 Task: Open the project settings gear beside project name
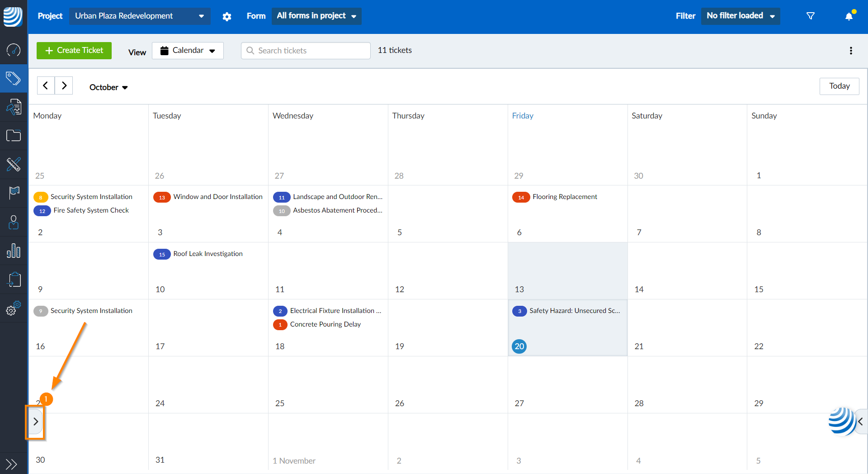pos(227,16)
